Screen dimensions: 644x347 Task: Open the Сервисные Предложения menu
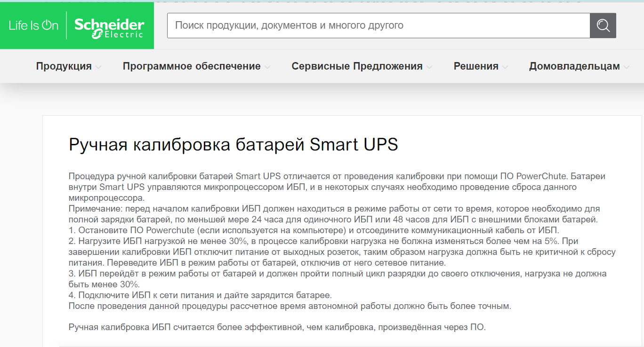(357, 66)
